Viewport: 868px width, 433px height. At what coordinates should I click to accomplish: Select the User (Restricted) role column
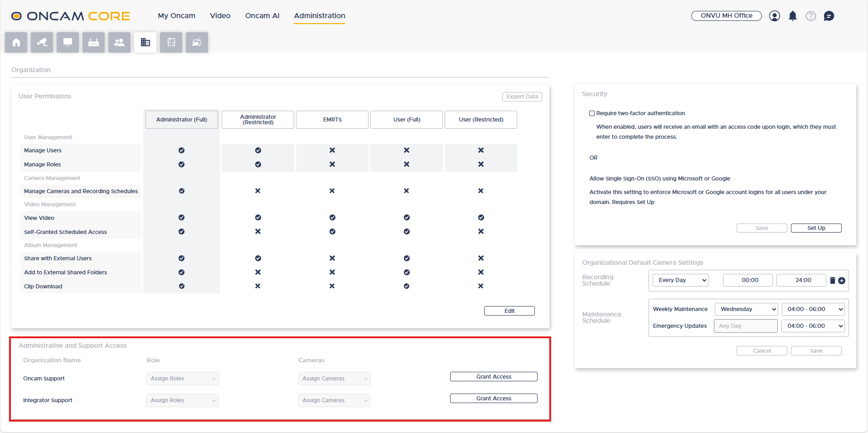tap(481, 120)
